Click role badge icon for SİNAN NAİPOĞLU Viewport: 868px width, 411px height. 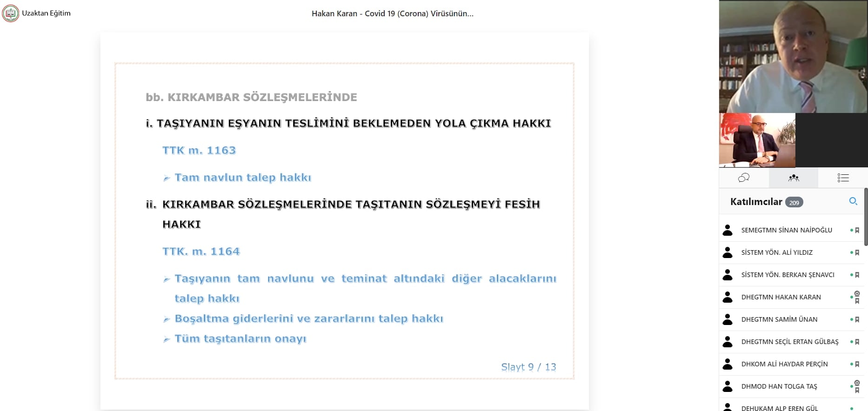(857, 230)
